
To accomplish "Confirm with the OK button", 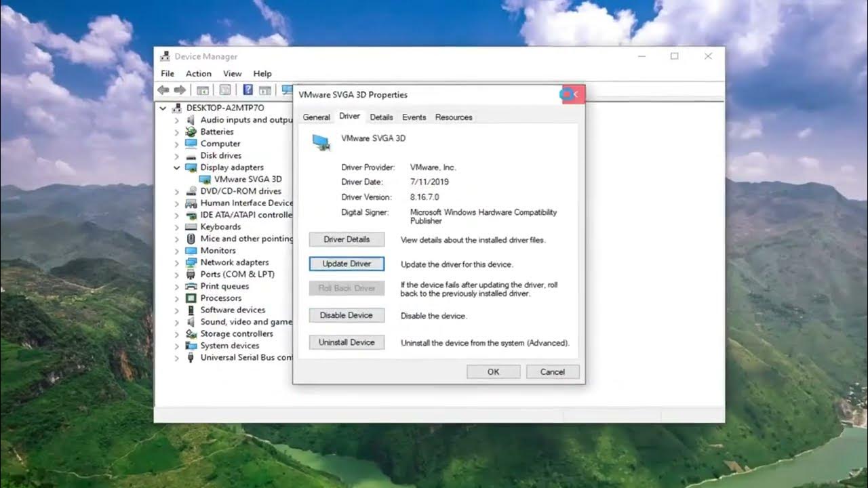I will pyautogui.click(x=494, y=371).
